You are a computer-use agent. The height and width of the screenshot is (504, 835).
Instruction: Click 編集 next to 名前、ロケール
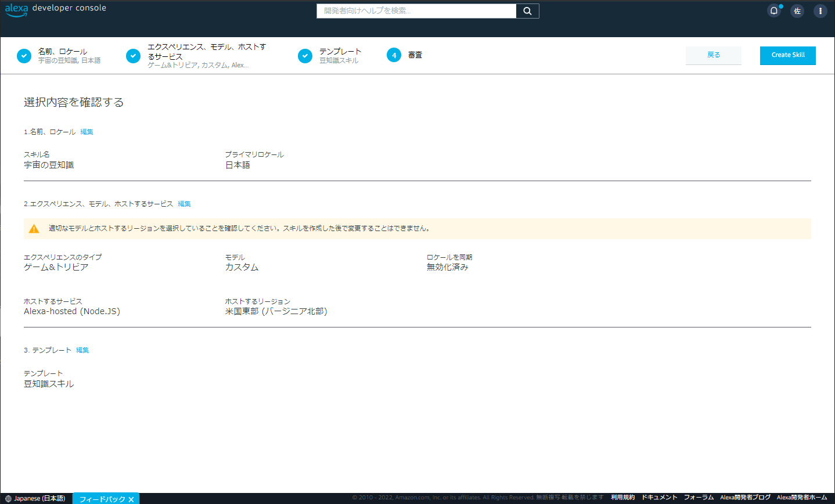[87, 132]
